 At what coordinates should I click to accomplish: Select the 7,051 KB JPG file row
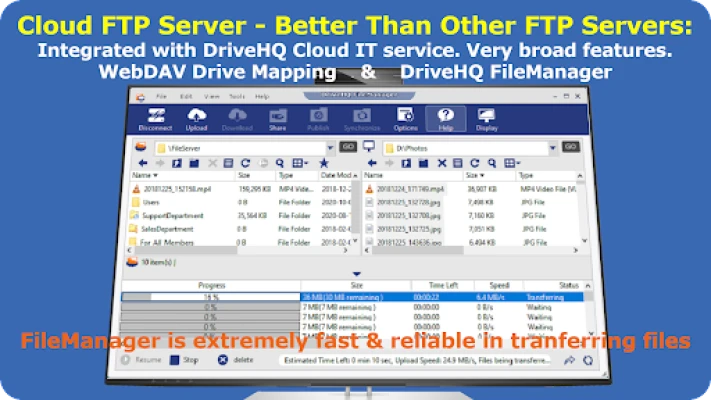click(x=472, y=229)
